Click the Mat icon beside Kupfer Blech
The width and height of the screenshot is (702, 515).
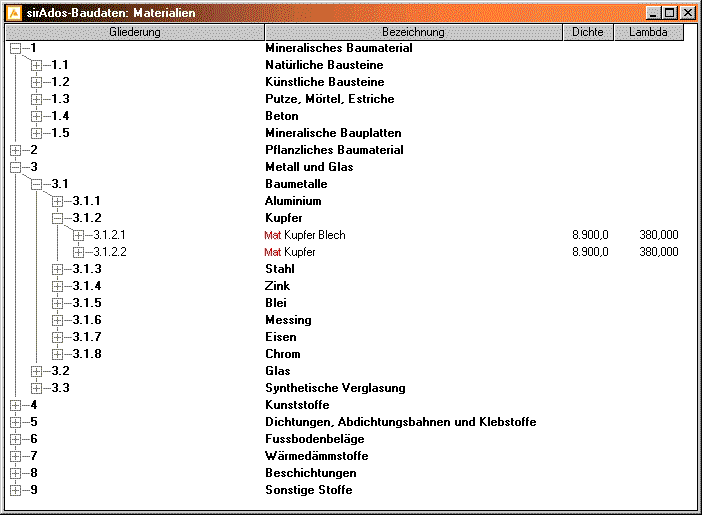point(273,235)
